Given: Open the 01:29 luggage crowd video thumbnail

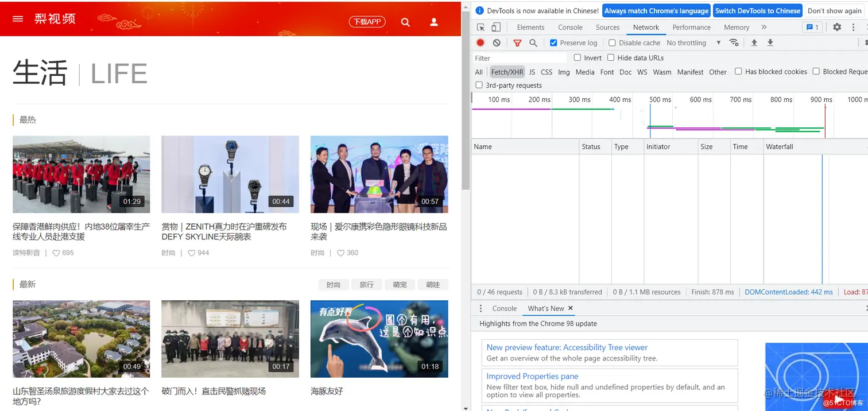Looking at the screenshot, I should (x=82, y=175).
